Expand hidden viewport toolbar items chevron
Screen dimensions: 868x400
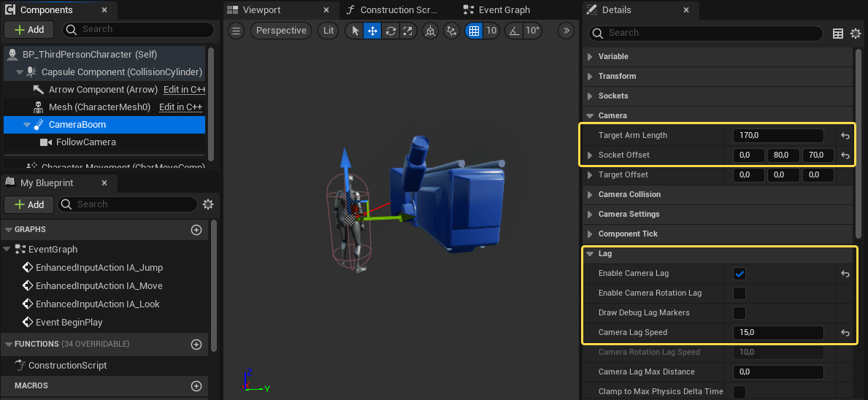566,31
